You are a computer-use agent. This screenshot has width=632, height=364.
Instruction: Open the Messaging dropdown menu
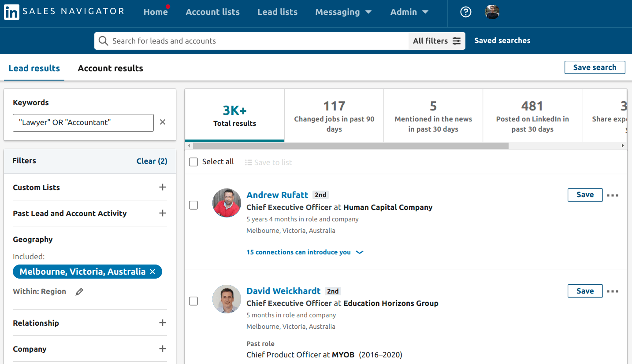343,12
